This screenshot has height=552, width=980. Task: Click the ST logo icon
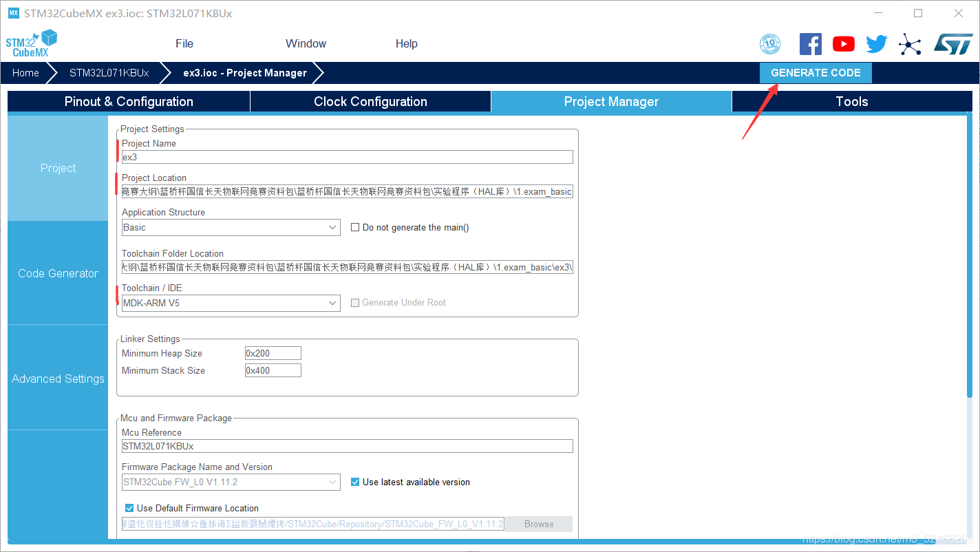[953, 44]
